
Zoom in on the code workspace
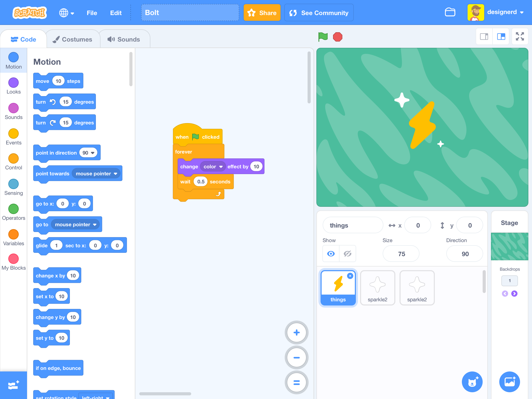(296, 332)
